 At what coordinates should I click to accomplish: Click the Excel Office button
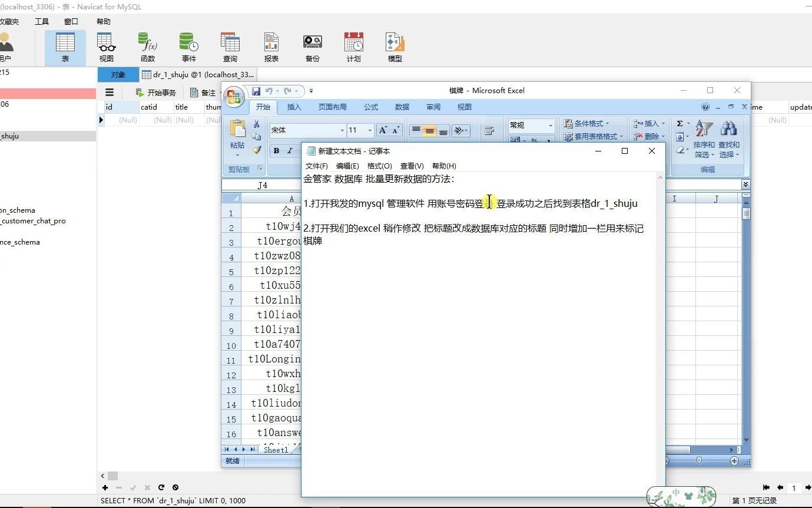[x=235, y=97]
